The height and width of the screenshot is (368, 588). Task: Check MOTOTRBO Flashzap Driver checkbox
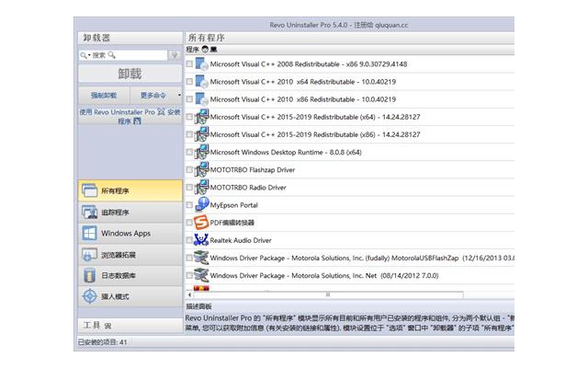pos(189,169)
